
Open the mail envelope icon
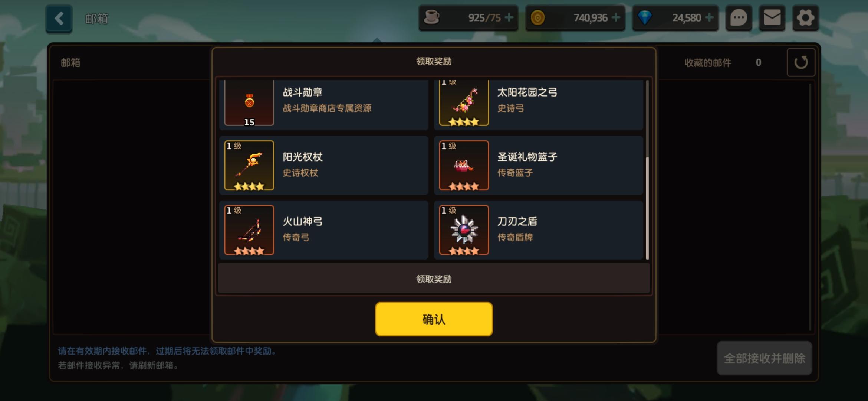click(772, 18)
